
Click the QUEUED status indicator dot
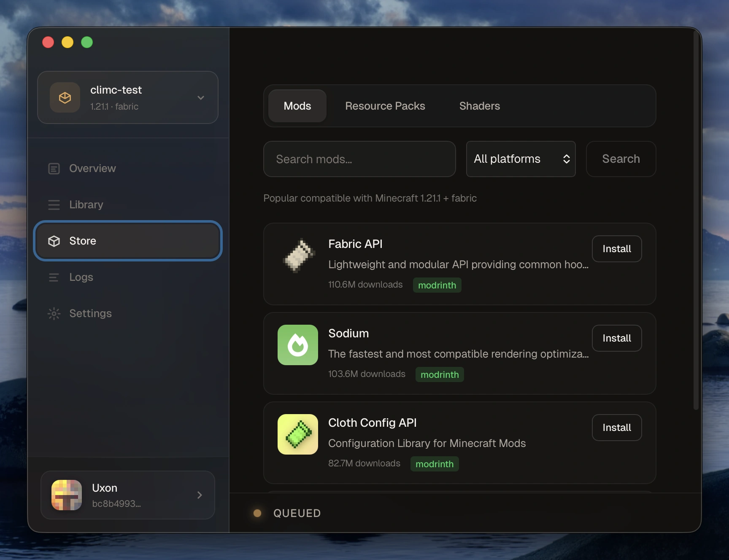click(x=257, y=513)
